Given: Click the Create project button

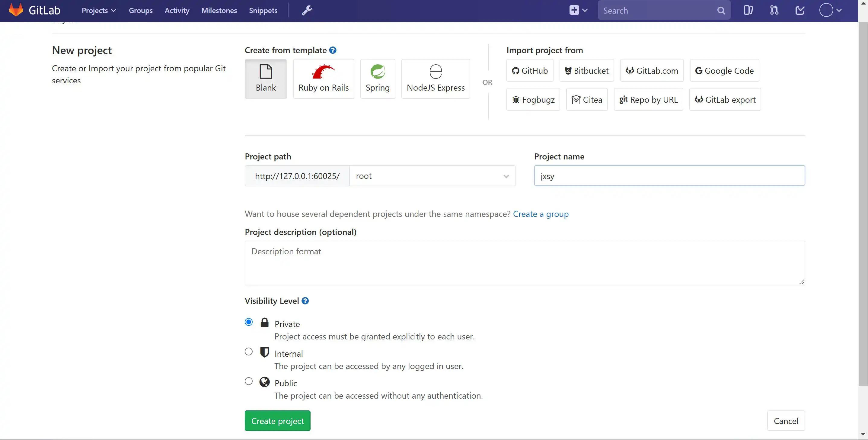Looking at the screenshot, I should [277, 420].
